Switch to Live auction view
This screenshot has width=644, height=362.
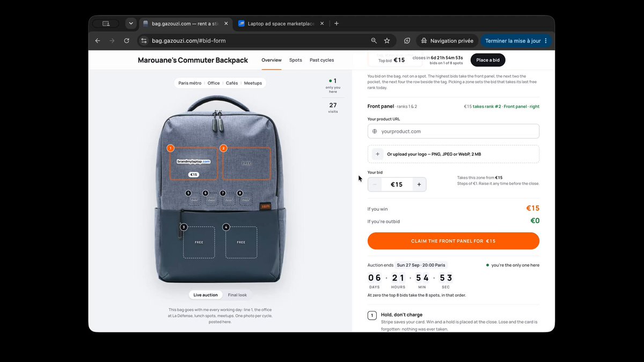click(x=206, y=295)
